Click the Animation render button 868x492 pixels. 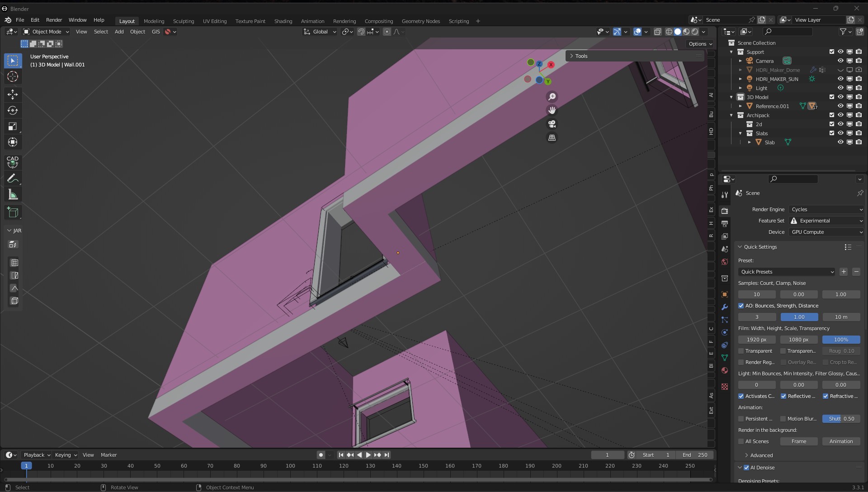(841, 441)
